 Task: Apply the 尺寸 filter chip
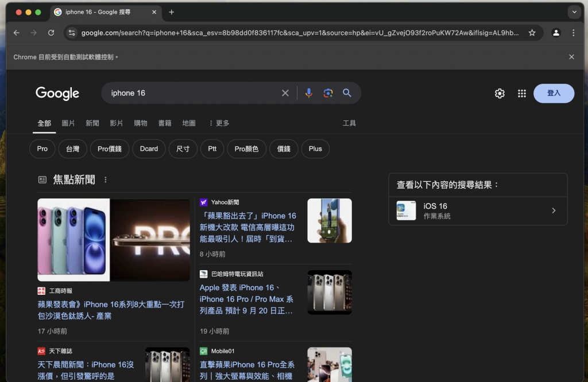pos(183,149)
